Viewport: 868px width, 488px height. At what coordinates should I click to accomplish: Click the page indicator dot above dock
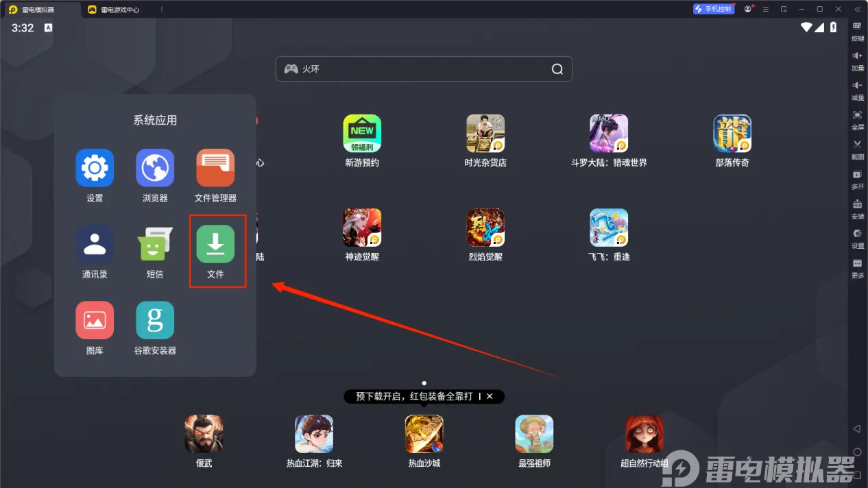[424, 382]
